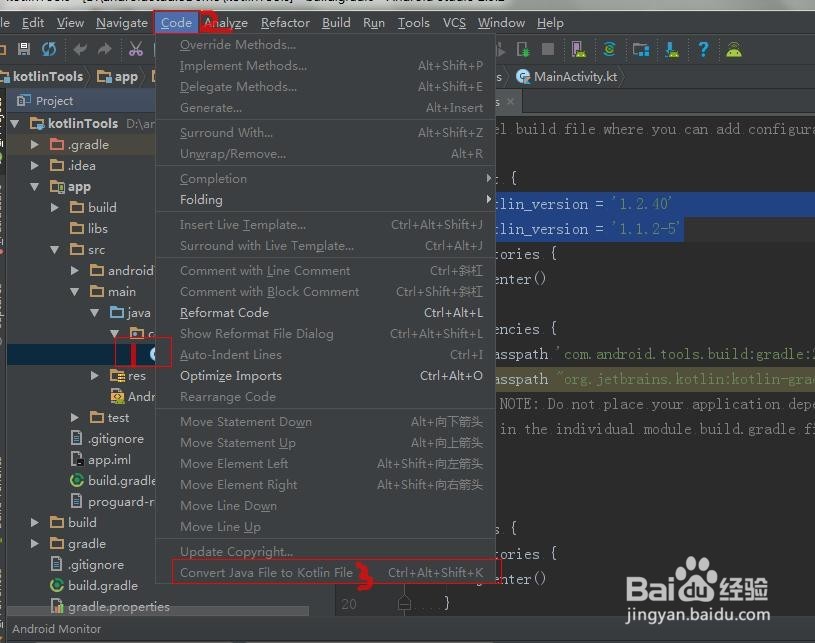Click the Stop square toolbar icon
The image size is (815, 643).
548,49
